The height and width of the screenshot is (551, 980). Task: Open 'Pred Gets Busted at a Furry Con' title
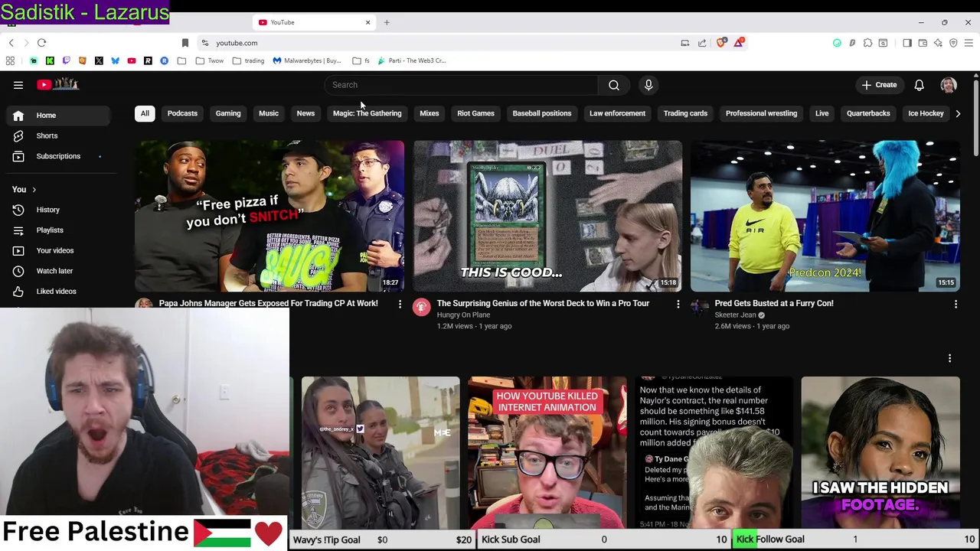(774, 303)
